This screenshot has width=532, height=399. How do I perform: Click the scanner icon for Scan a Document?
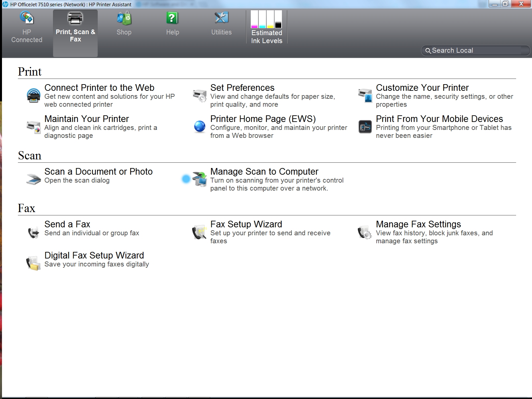33,179
